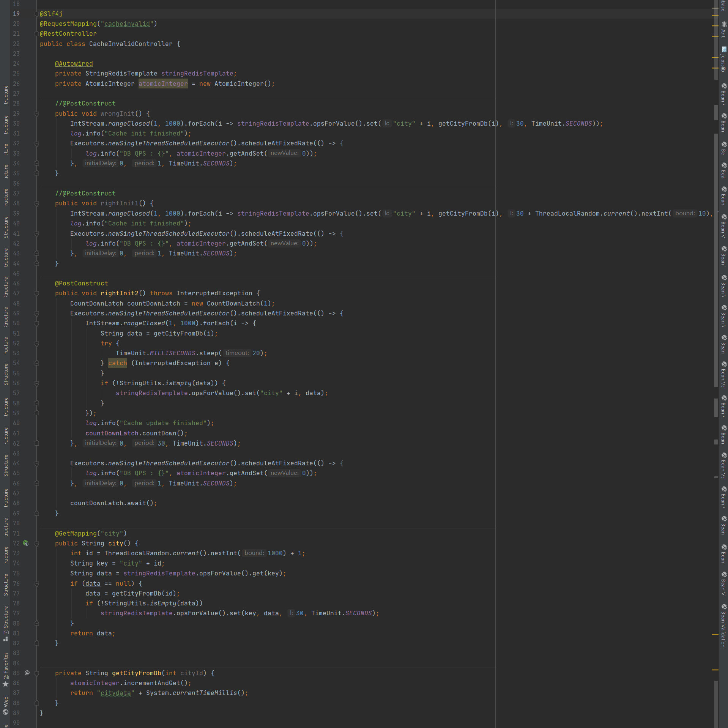Click the rightInit1 method name
This screenshot has width=728, height=728.
(119, 203)
